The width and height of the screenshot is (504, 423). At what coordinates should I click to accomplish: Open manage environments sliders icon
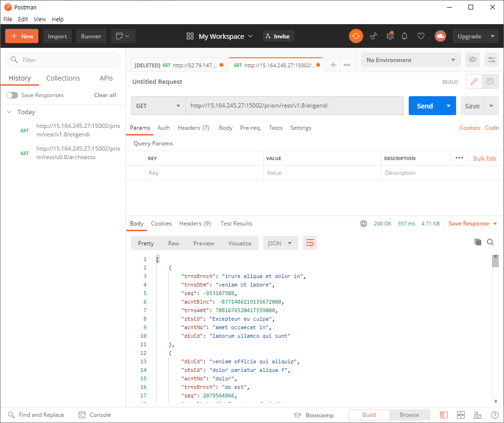492,60
